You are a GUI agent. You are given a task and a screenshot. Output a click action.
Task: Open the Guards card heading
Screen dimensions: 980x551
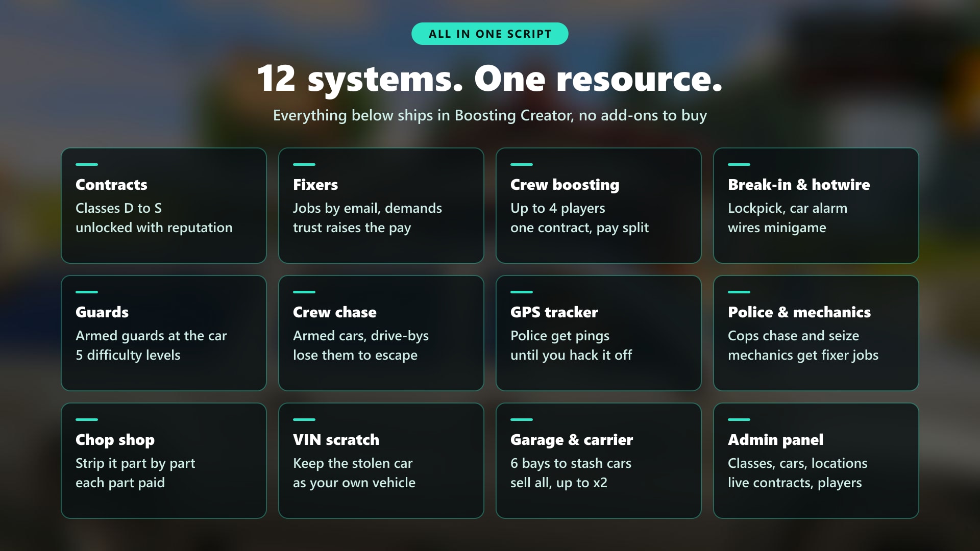(102, 312)
